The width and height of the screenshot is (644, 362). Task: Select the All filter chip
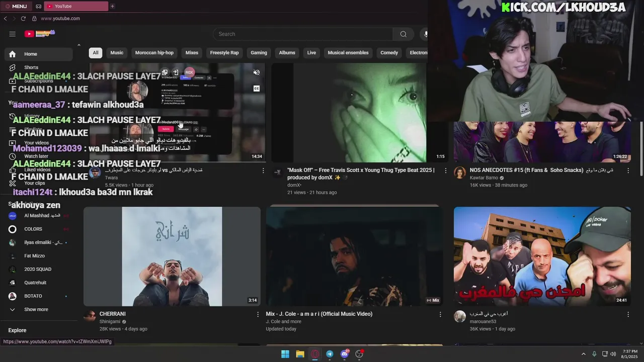(95, 53)
